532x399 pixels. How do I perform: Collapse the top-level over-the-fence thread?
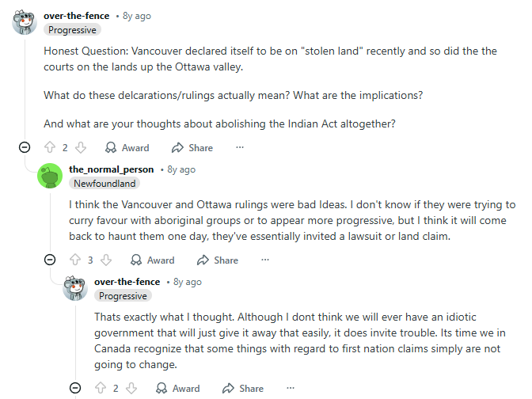click(x=25, y=147)
